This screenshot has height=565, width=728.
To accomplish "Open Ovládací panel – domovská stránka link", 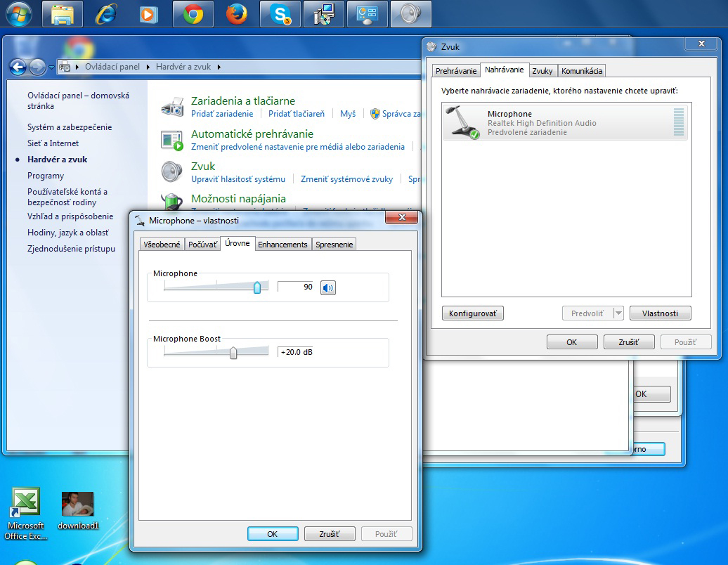I will pos(78,100).
